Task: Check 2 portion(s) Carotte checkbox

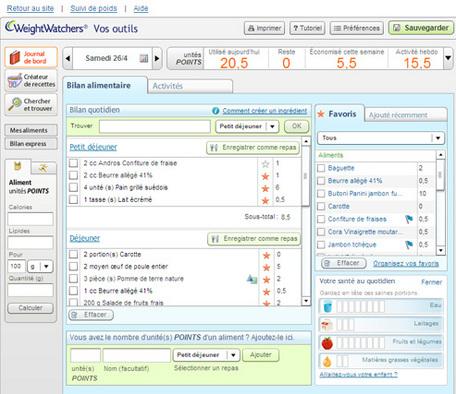Action: tap(73, 254)
